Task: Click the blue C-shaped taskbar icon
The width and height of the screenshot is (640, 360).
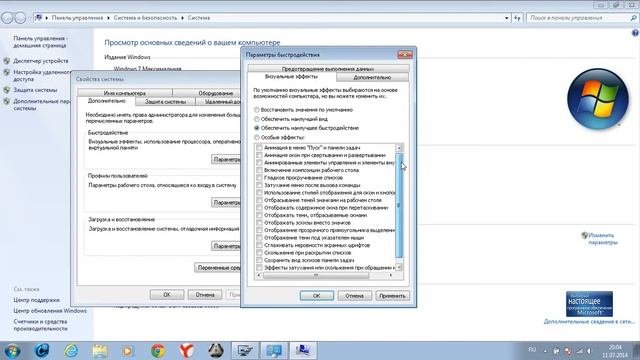Action: coord(42,351)
